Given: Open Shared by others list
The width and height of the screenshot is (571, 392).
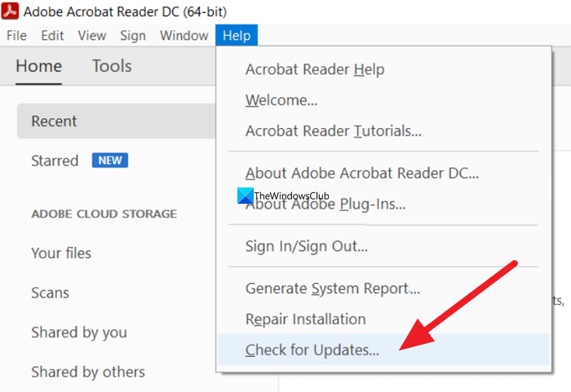Looking at the screenshot, I should (x=88, y=372).
